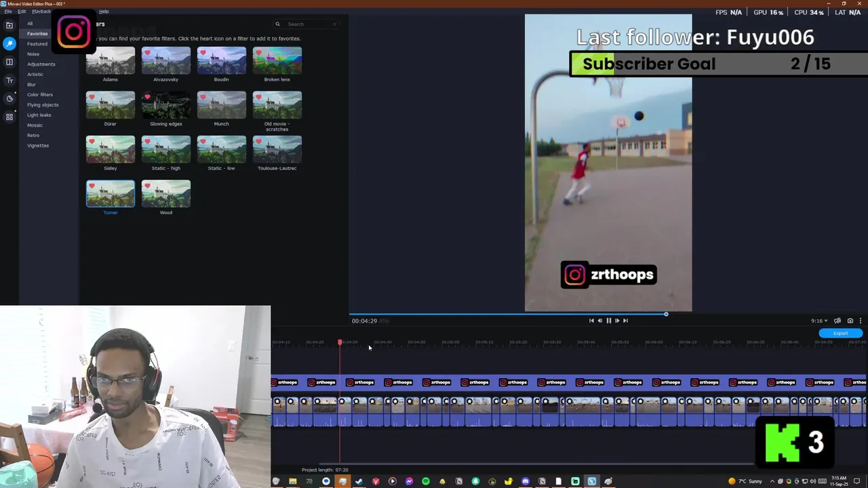Open the Playback menu

tap(41, 12)
